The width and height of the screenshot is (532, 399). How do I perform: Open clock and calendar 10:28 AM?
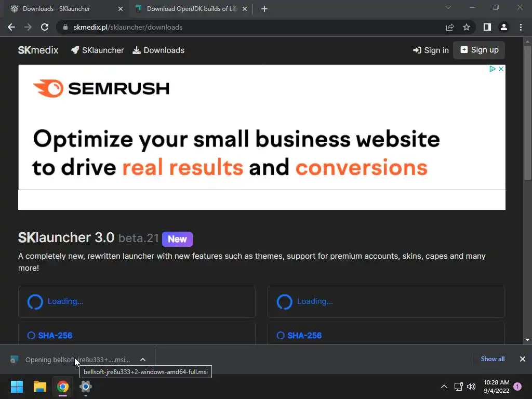tap(496, 387)
